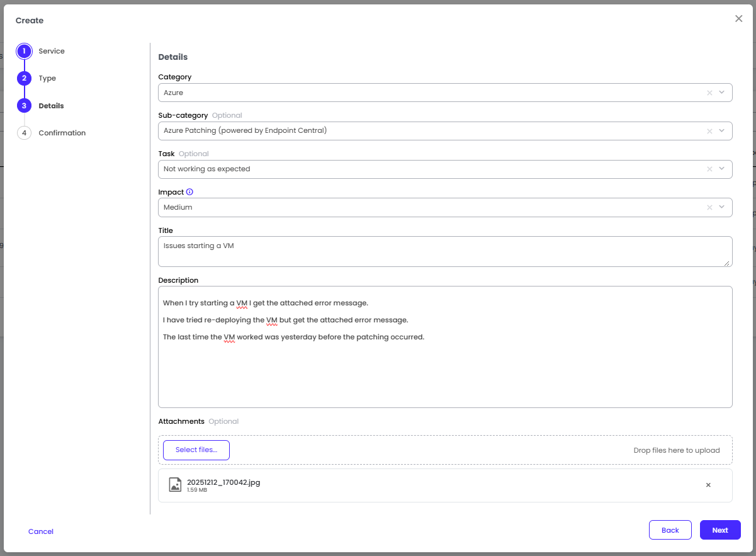756x556 pixels.
Task: Clear the Impact Medium selection
Action: 709,208
